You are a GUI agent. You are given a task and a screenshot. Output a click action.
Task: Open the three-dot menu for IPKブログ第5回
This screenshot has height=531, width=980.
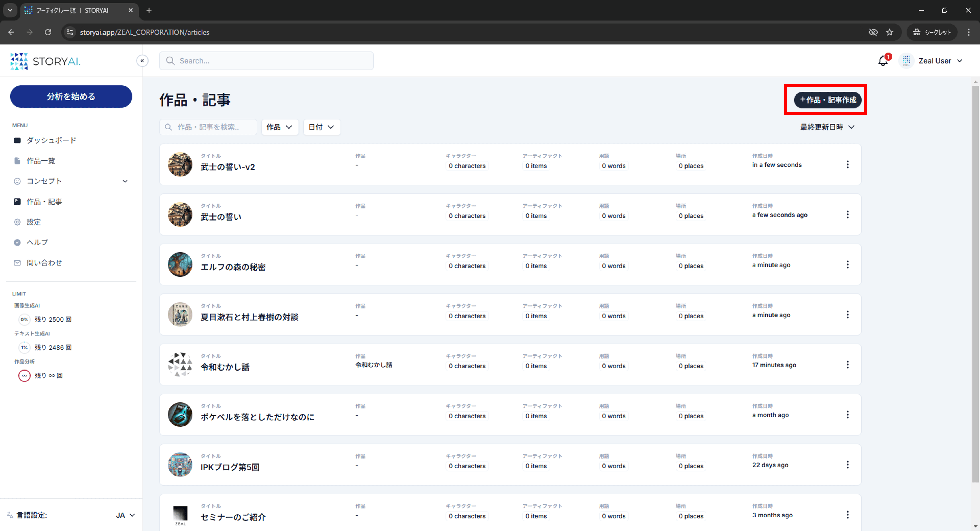848,465
